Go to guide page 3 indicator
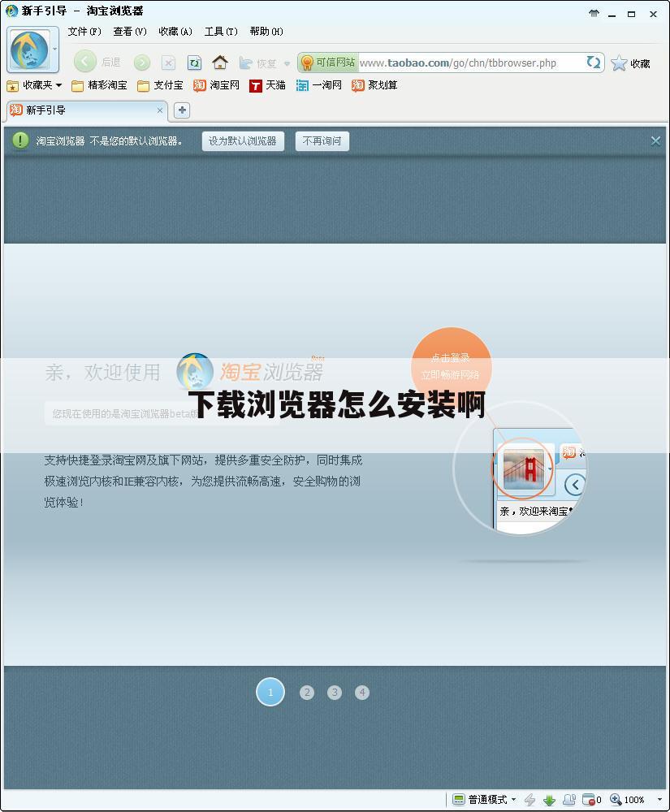 pos(335,693)
